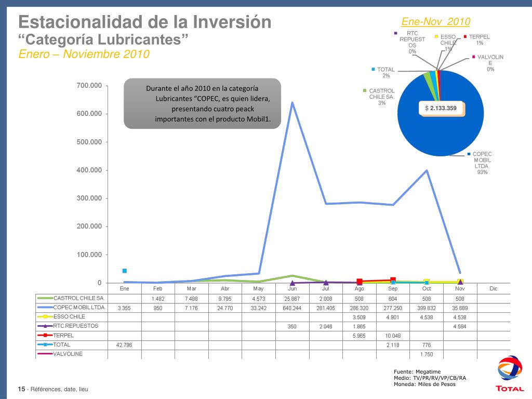Click the 281.405 cell in COPEC row

click(326, 308)
